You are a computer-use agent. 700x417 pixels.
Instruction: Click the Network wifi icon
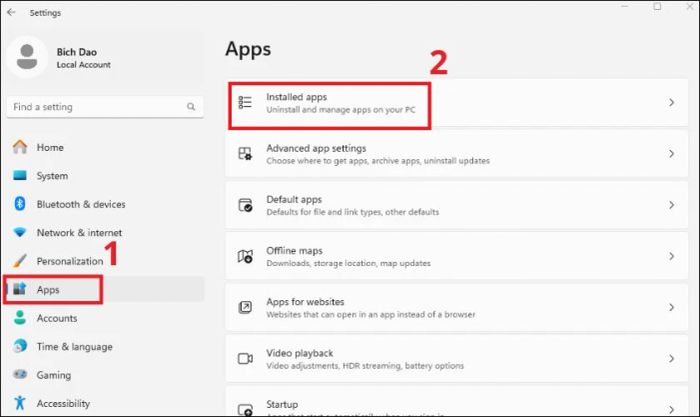(20, 232)
